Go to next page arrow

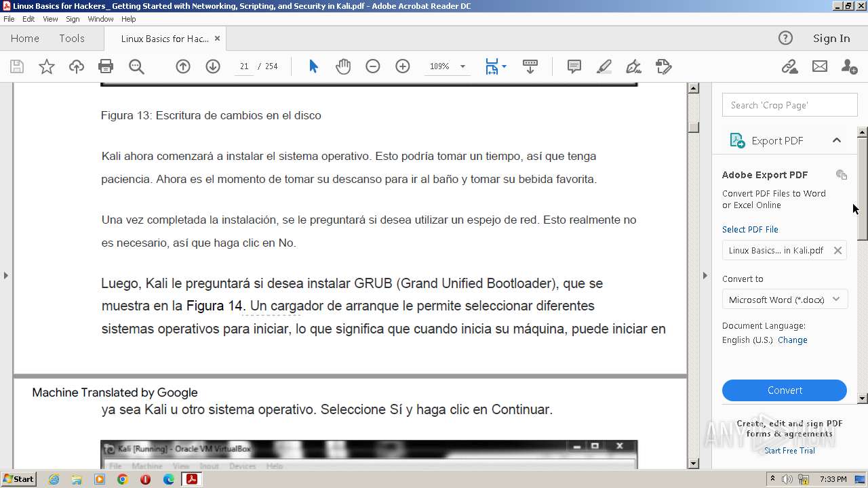click(213, 66)
